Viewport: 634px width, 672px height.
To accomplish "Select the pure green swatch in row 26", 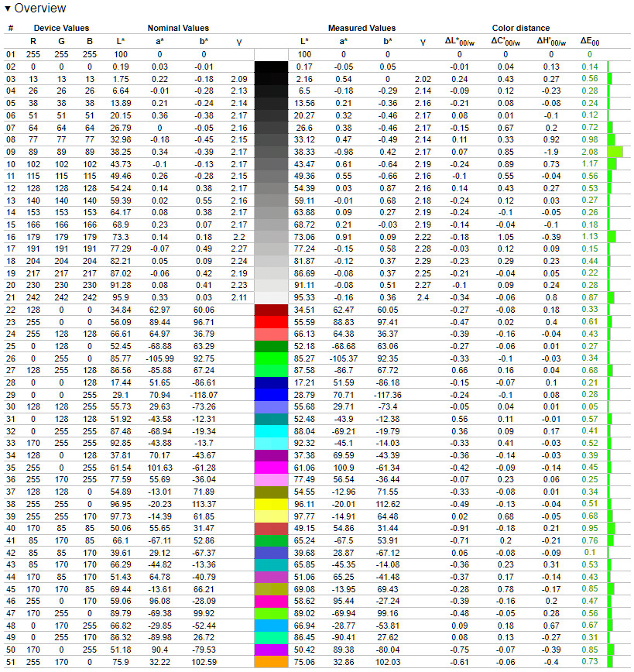I will pos(271,358).
